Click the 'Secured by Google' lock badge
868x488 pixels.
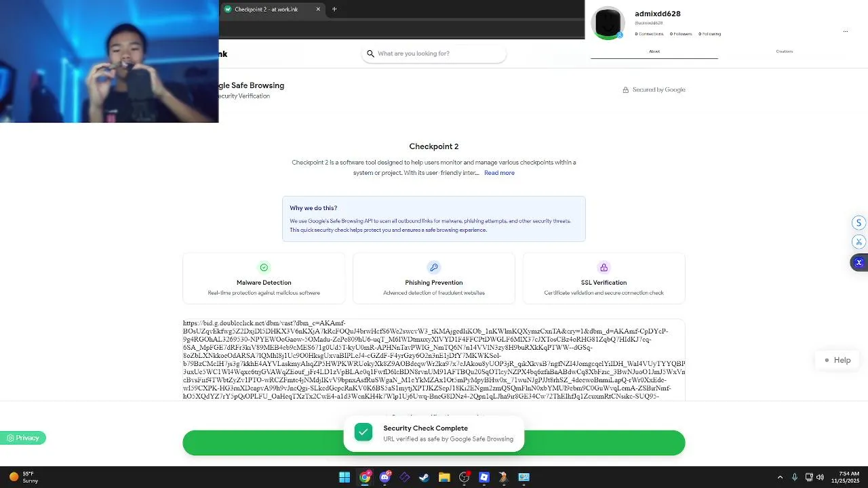tap(654, 89)
